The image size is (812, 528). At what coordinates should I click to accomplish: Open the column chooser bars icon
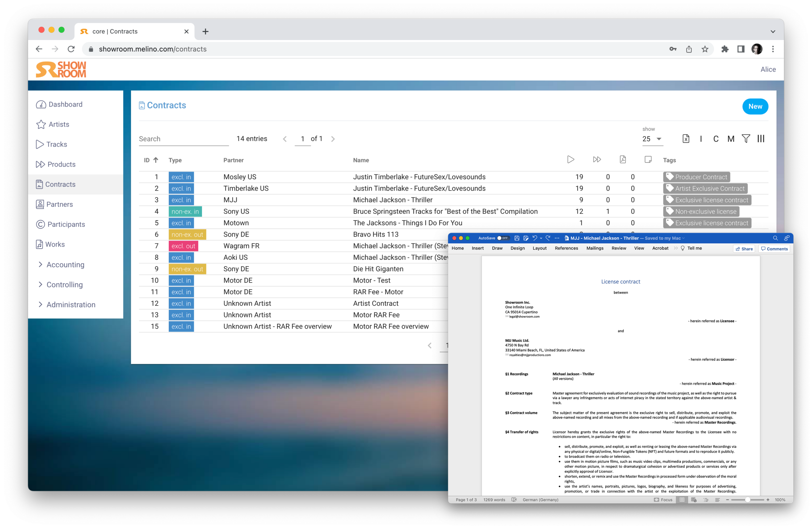[x=761, y=139]
